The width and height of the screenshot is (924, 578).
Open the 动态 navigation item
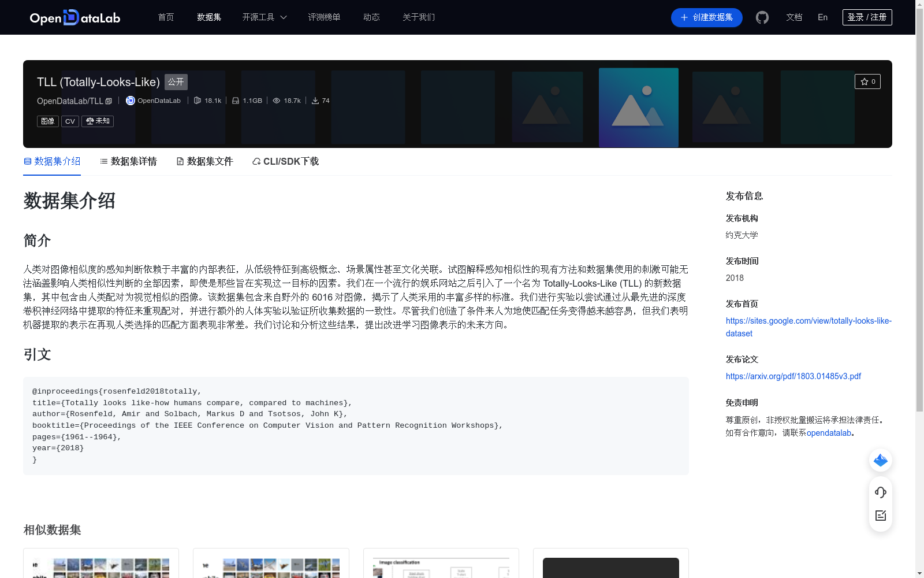point(371,17)
